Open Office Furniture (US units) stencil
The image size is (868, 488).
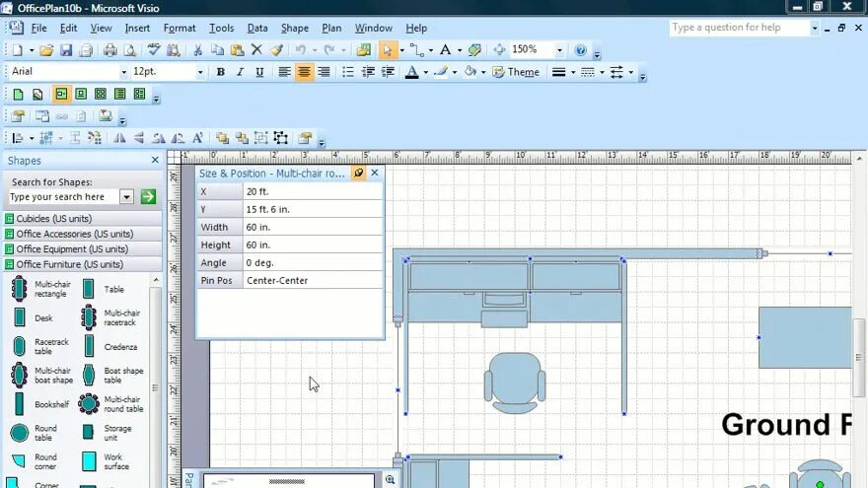(83, 264)
